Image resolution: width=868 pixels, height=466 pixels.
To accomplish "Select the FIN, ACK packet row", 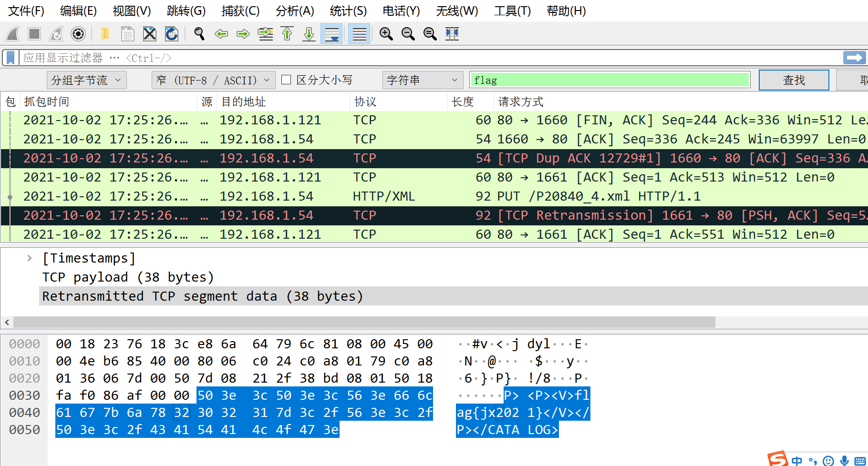I will 434,120.
